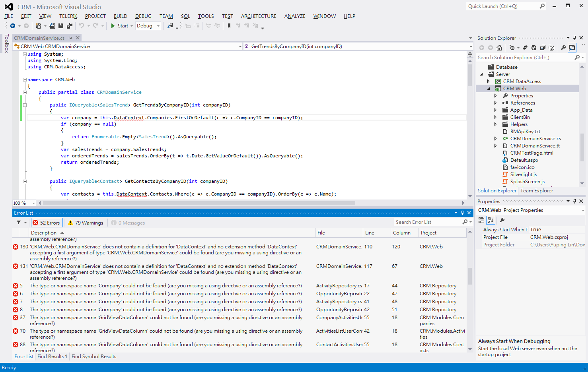Click the Alphabetical sort icon in Properties
The image size is (588, 372).
pos(491,220)
